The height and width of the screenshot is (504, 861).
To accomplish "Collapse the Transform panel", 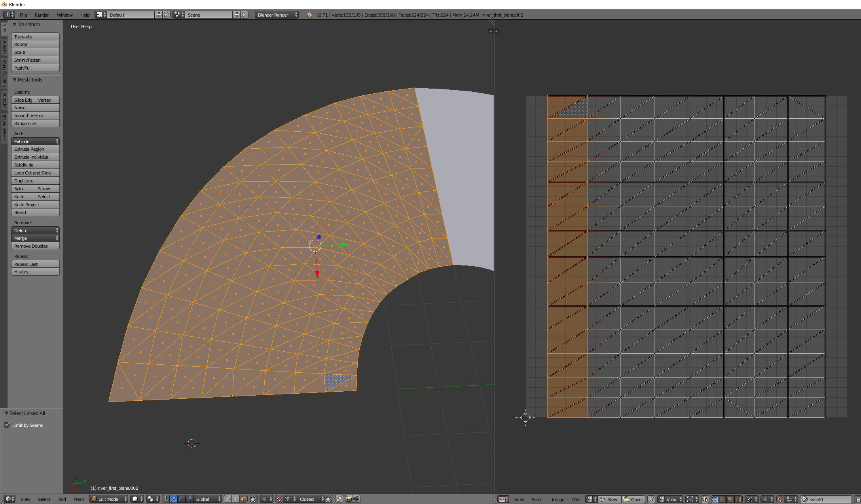I will click(15, 24).
